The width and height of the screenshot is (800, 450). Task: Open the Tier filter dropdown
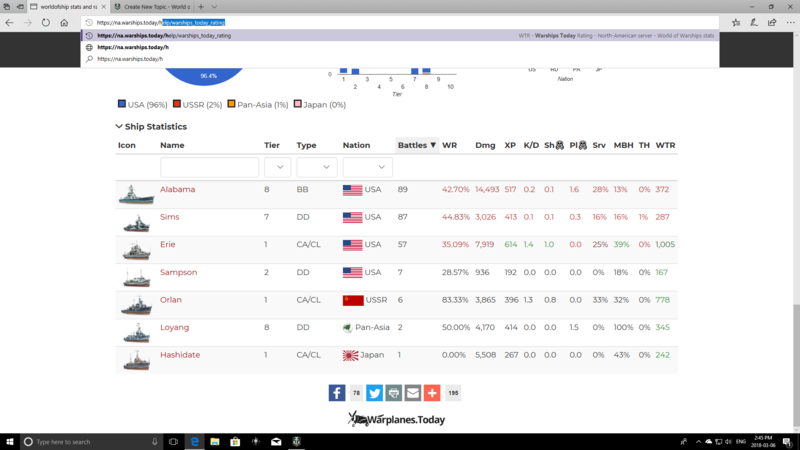pyautogui.click(x=277, y=167)
